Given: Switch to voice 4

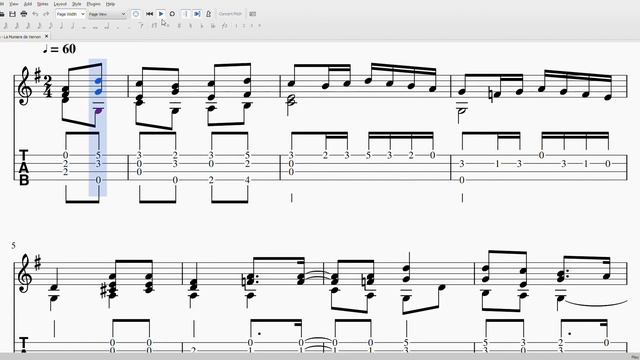Looking at the screenshot, I should pos(260,26).
